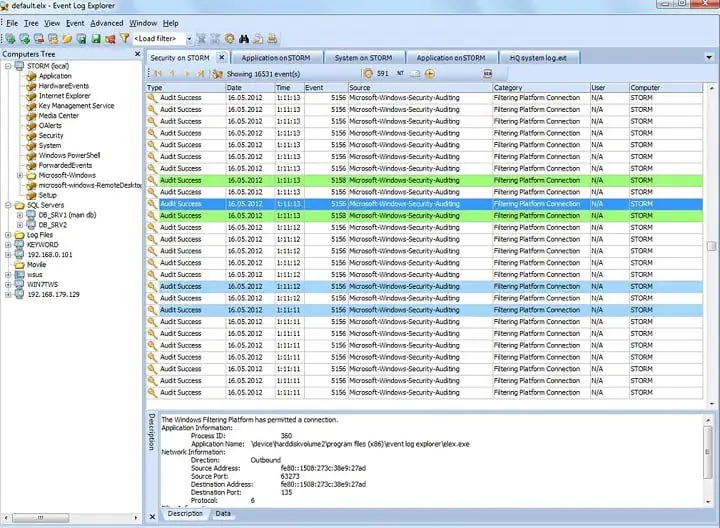720x528 pixels.
Task: Switch to the Data tab
Action: click(223, 513)
